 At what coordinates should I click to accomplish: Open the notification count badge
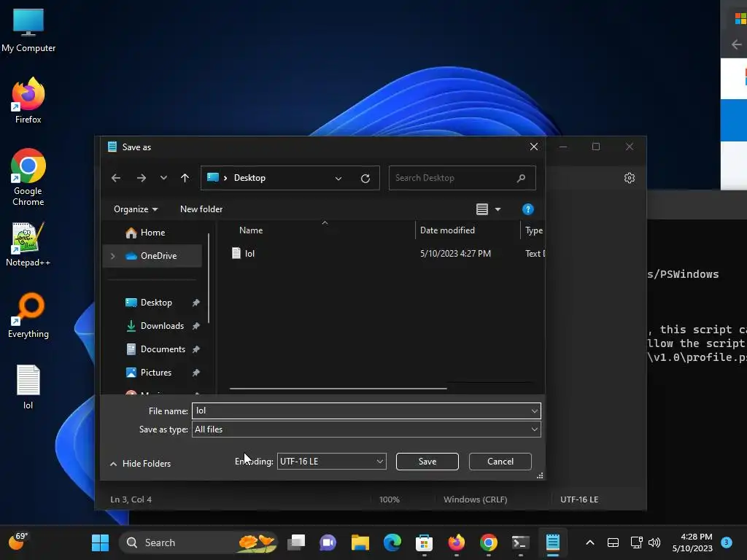[727, 542]
